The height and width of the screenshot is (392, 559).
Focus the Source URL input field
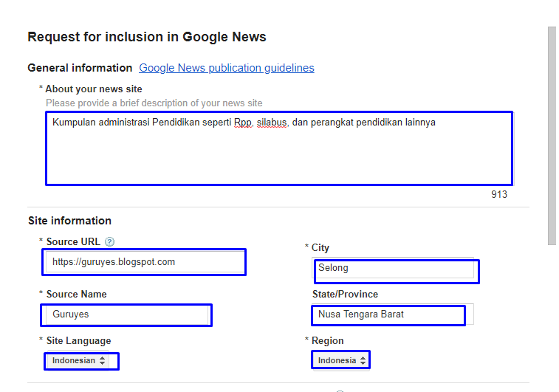144,262
